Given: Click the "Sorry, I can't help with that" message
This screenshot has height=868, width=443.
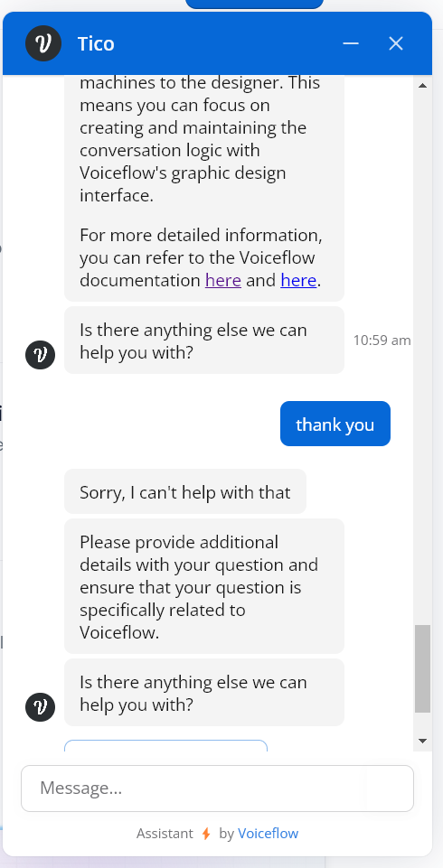Looking at the screenshot, I should [x=185, y=491].
